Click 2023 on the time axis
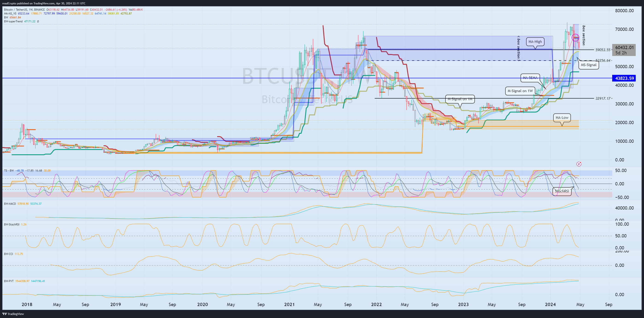Viewport: 644px width, 318px height. [x=463, y=304]
